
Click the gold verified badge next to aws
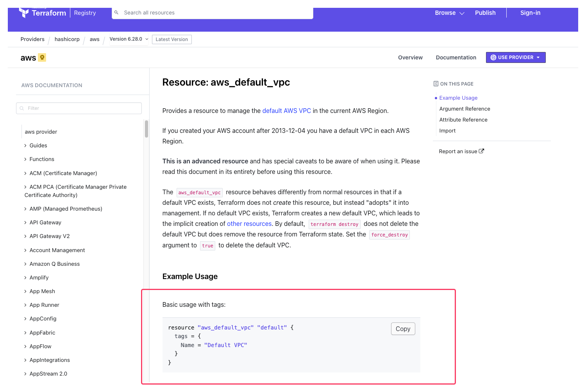pyautogui.click(x=42, y=57)
